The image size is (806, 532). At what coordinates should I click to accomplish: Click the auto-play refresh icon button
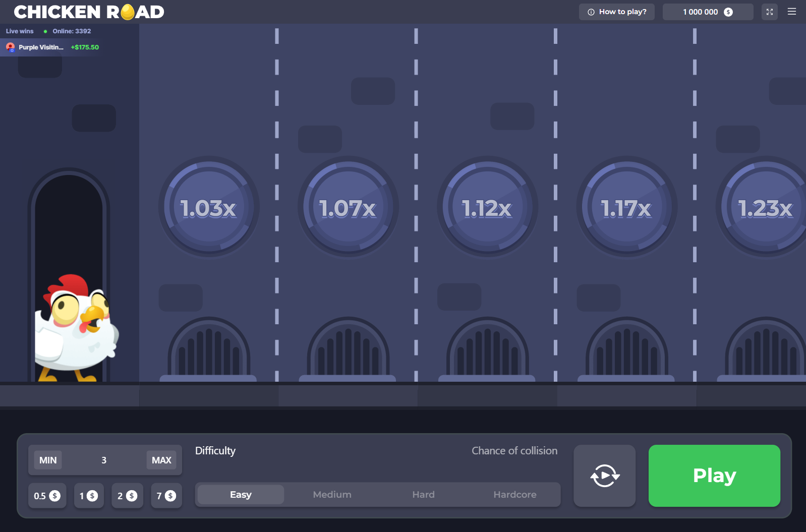click(x=604, y=476)
